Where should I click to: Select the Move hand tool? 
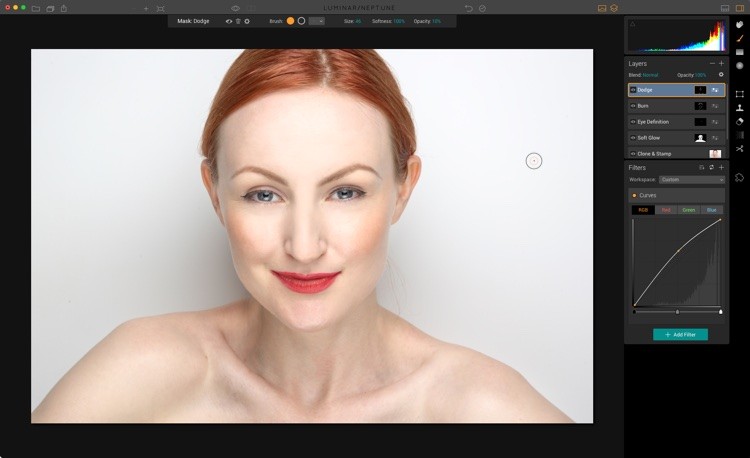(x=739, y=24)
